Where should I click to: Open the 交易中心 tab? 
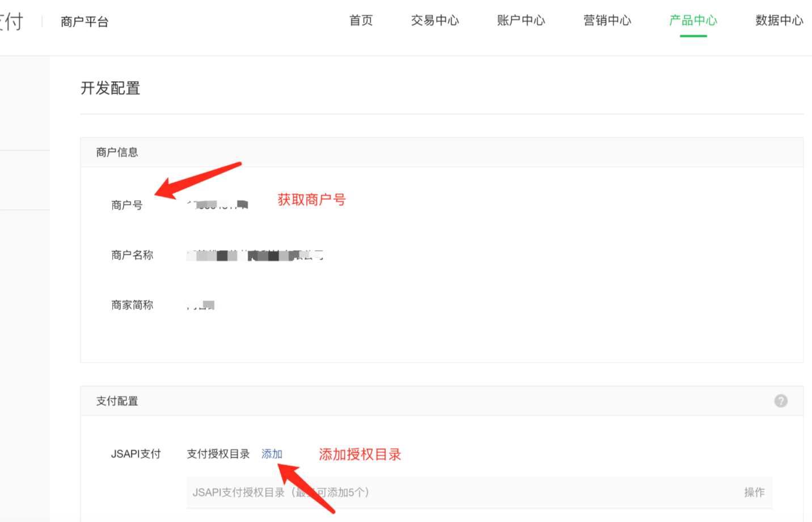(x=435, y=20)
